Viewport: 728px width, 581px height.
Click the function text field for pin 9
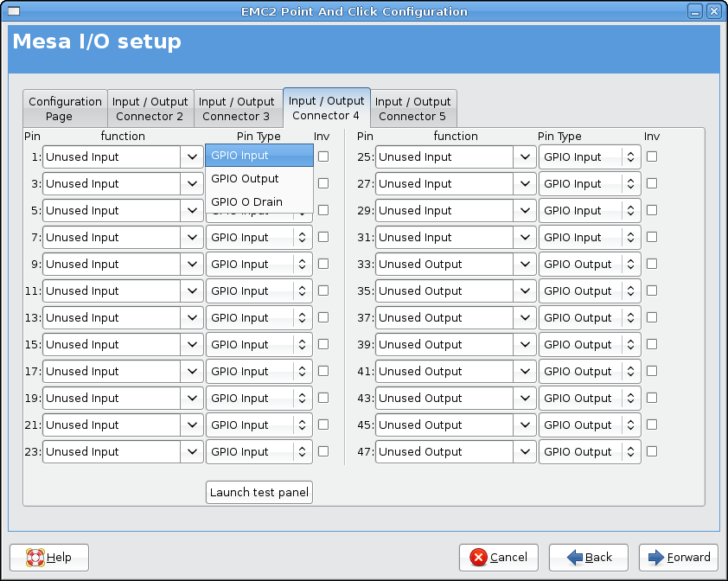point(112,265)
